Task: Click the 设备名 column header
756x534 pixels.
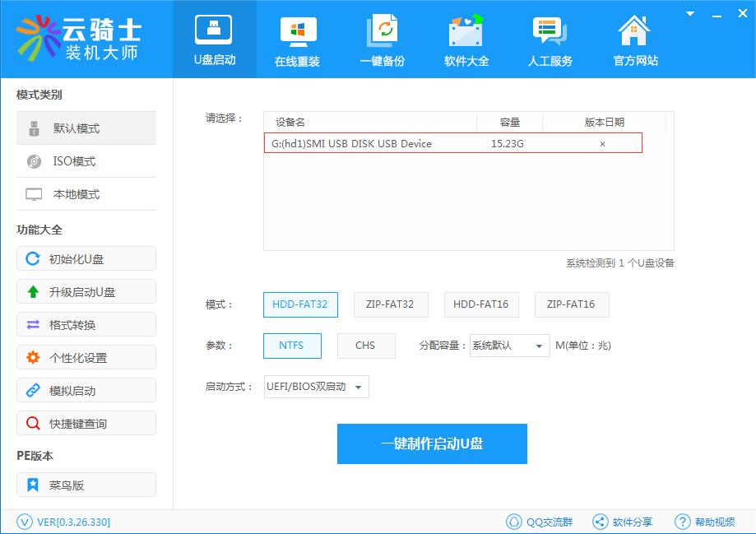Action: click(x=290, y=123)
